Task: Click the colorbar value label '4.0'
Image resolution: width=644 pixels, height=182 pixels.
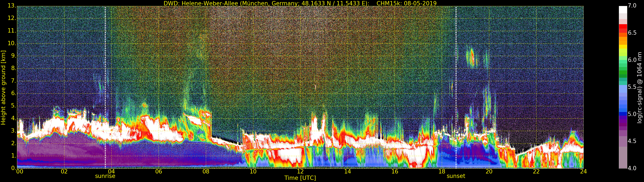Action: tap(632, 168)
